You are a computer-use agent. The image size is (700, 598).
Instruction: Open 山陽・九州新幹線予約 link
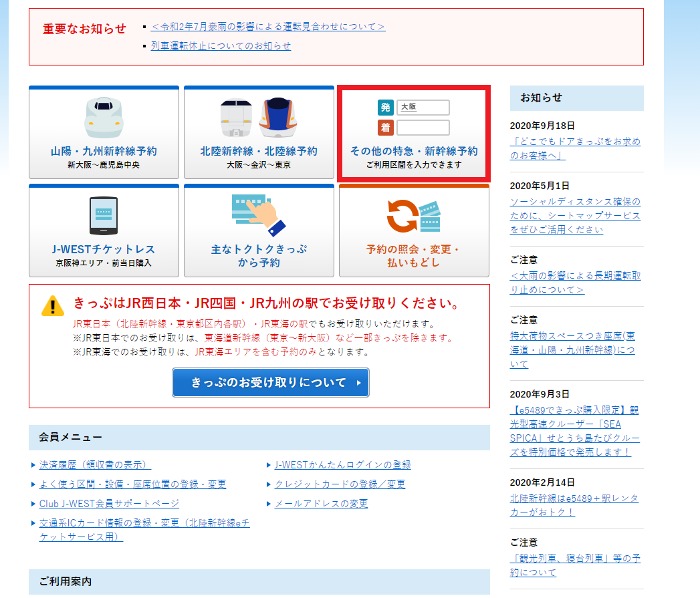[104, 151]
